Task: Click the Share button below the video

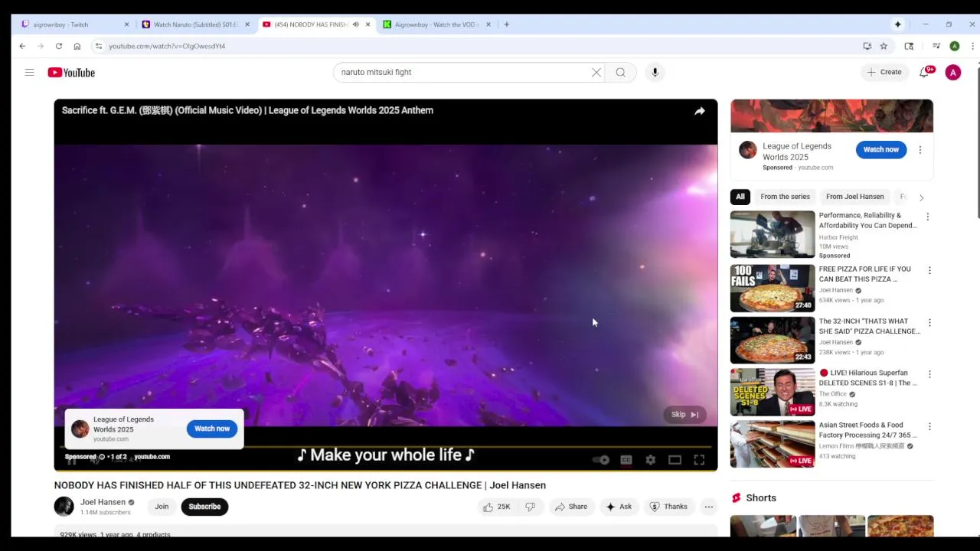Action: [571, 507]
